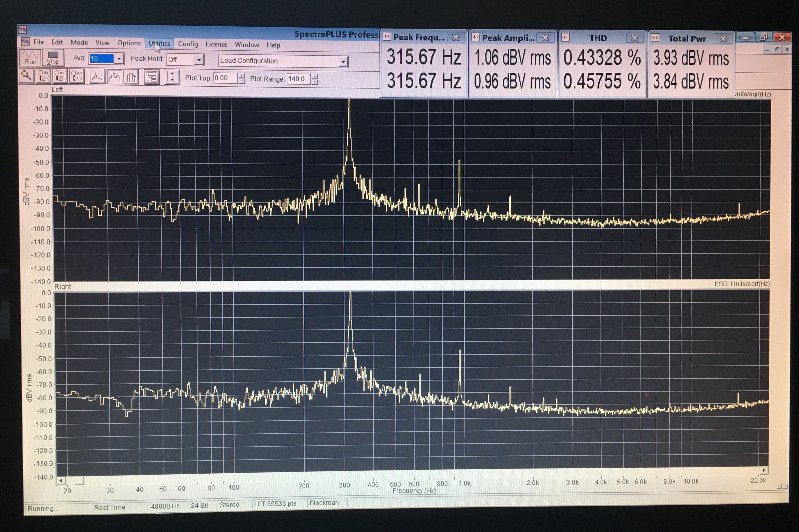Open the Peak Hold dropdown
The height and width of the screenshot is (532, 799).
(x=199, y=60)
